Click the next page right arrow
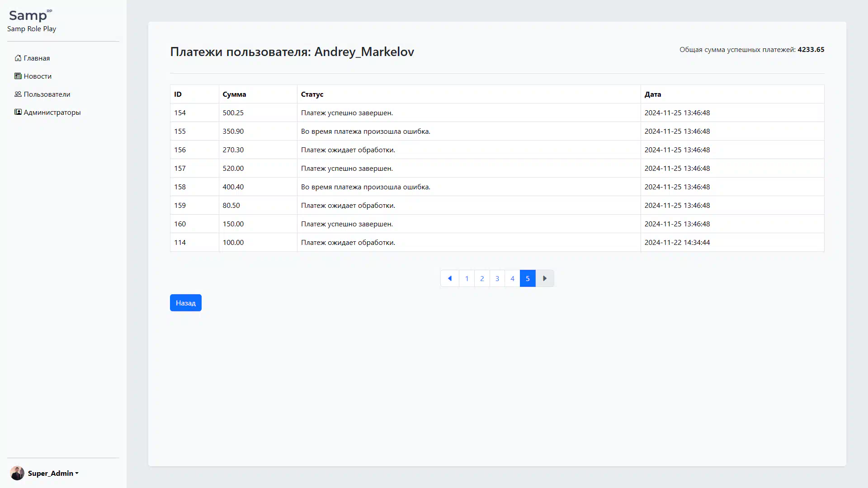This screenshot has height=488, width=868. point(545,278)
